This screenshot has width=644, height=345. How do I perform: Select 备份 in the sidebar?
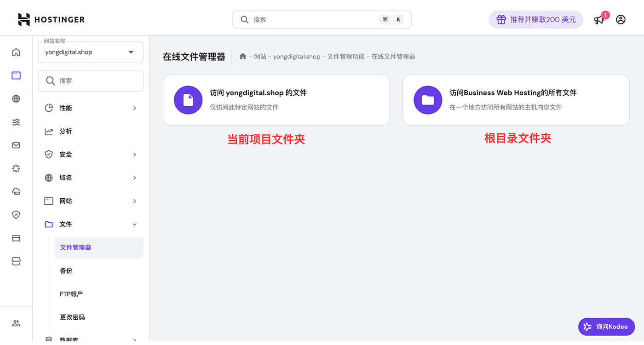pos(99,270)
